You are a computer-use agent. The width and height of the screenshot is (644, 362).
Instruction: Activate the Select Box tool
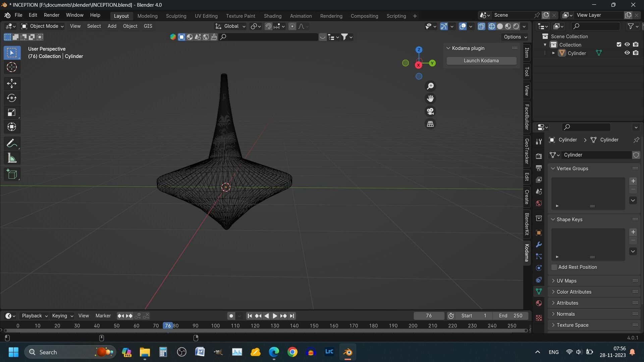(12, 53)
